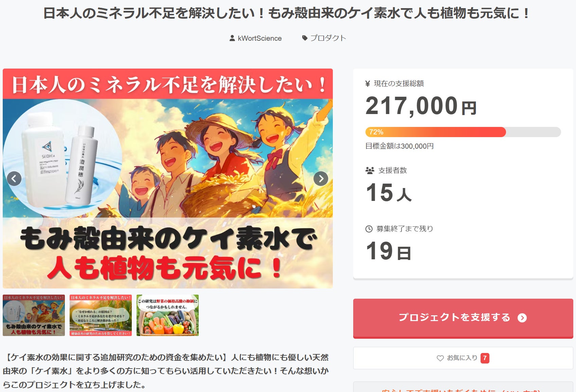Click the previous slide arrow on carousel

tap(14, 179)
